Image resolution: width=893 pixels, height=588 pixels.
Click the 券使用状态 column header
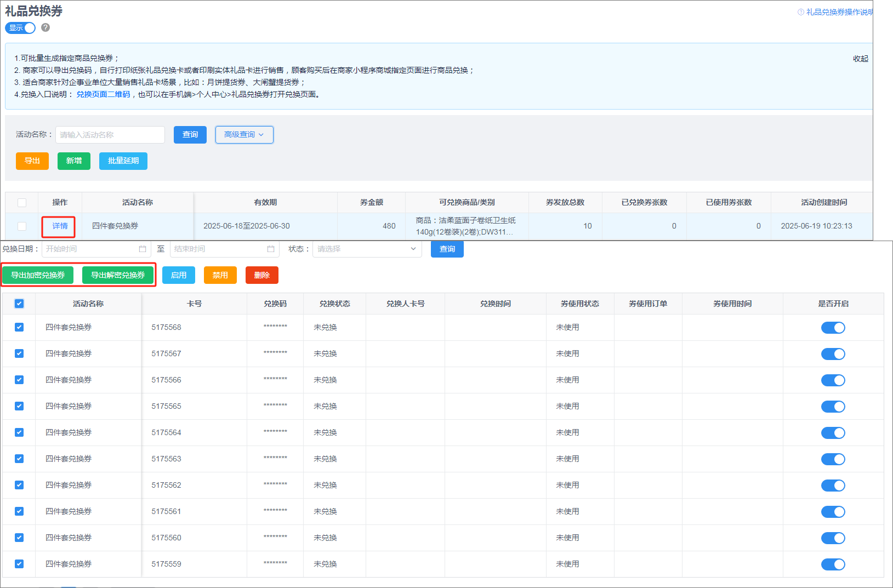click(x=580, y=304)
